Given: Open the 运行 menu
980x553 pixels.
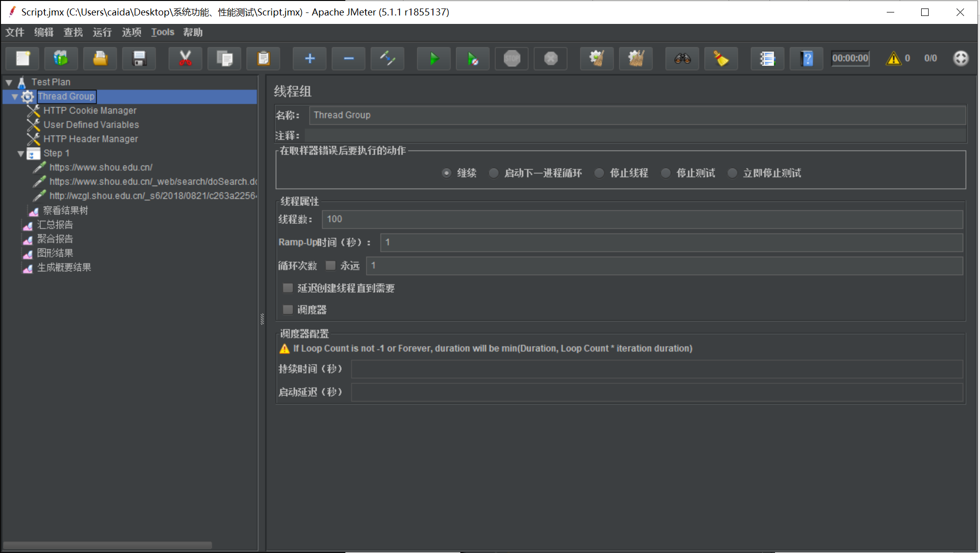Looking at the screenshot, I should click(x=102, y=32).
